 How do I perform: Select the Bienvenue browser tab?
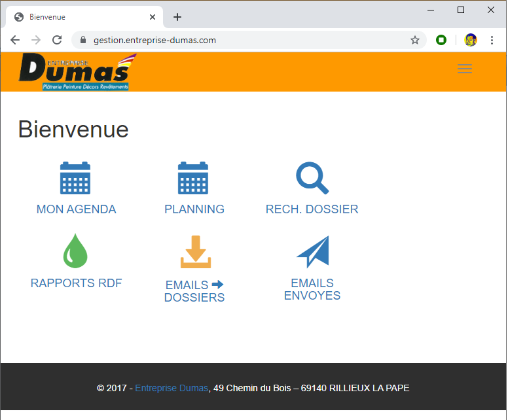pyautogui.click(x=79, y=17)
